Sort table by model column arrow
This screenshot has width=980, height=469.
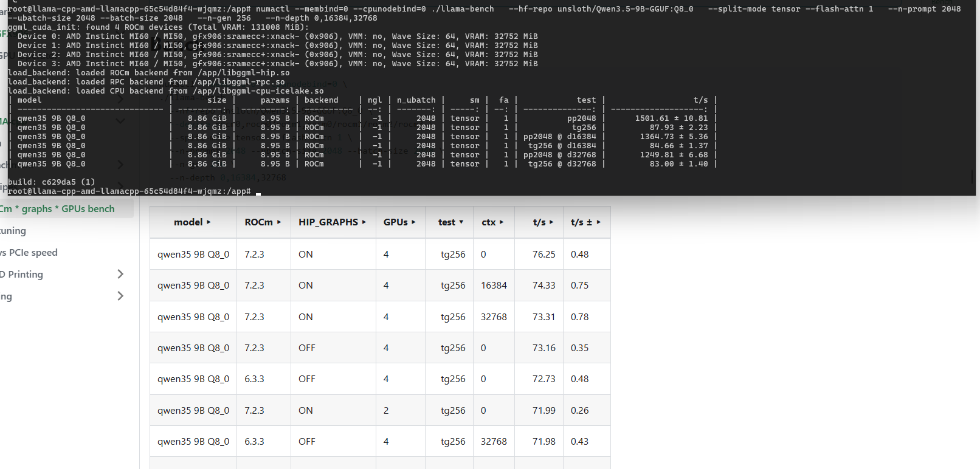pyautogui.click(x=209, y=222)
